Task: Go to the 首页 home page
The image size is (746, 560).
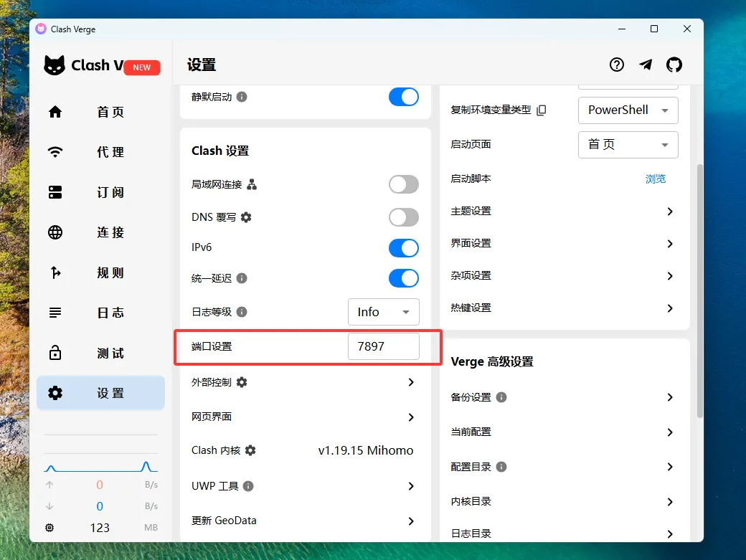Action: [101, 112]
